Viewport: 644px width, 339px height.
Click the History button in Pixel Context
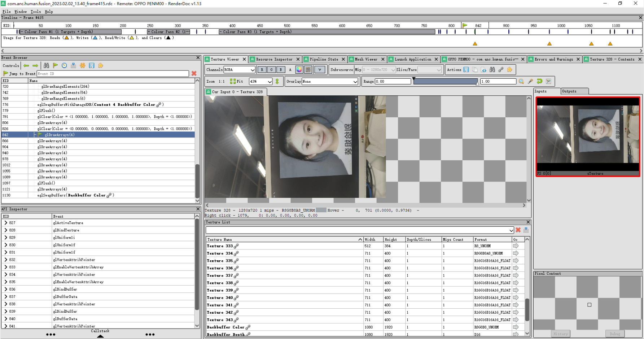[x=561, y=334]
